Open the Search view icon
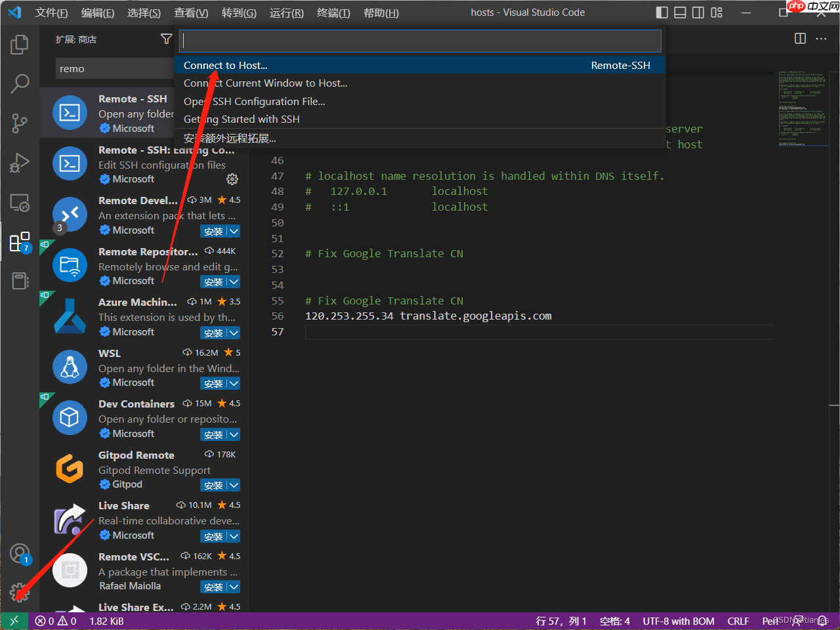 [x=20, y=83]
